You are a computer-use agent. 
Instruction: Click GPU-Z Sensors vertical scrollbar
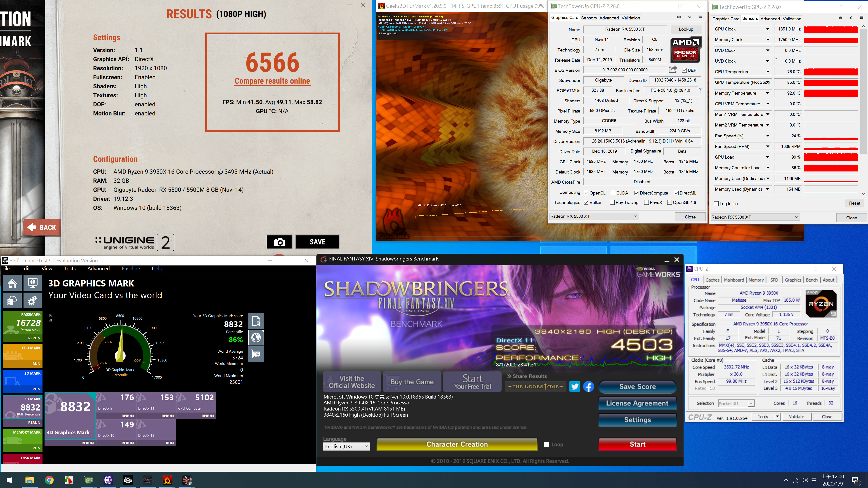[x=863, y=110]
